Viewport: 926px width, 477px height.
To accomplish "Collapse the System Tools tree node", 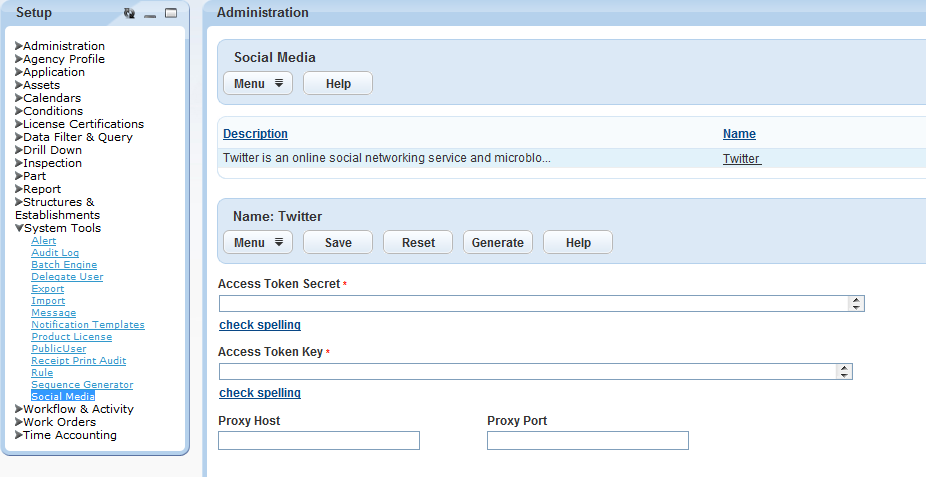I will (x=19, y=228).
